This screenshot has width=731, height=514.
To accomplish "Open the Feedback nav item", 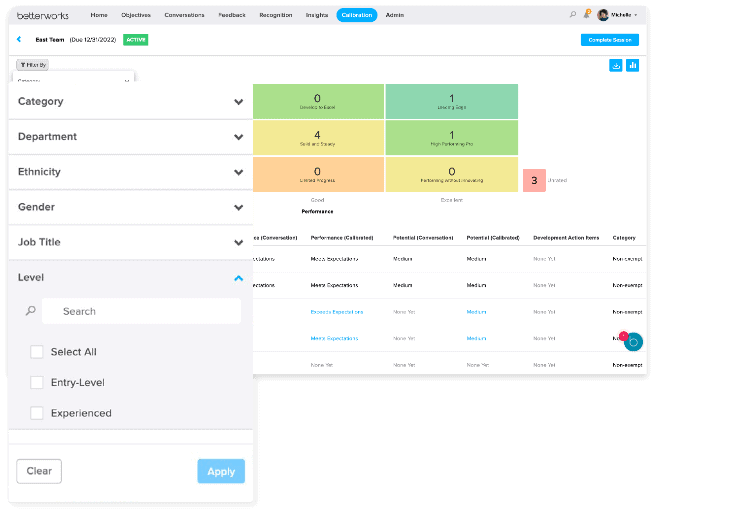I will [x=232, y=15].
